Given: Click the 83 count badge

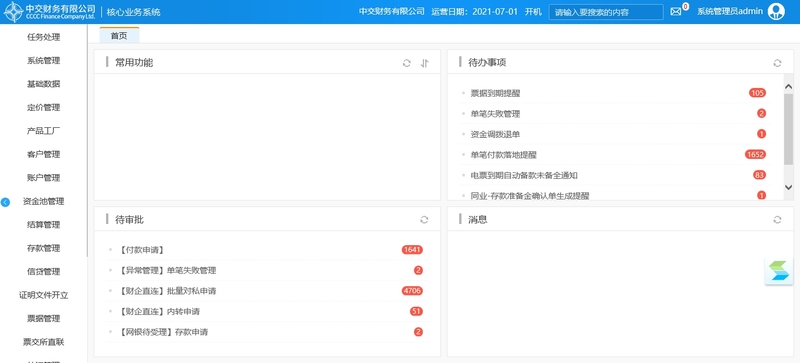Looking at the screenshot, I should click(x=759, y=175).
